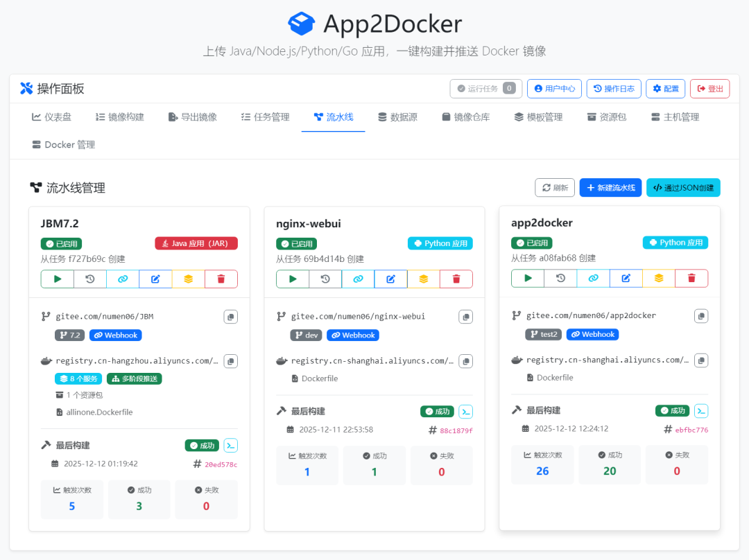Click the build commit hash 88c1879f
The image size is (749, 560).
[x=456, y=430]
